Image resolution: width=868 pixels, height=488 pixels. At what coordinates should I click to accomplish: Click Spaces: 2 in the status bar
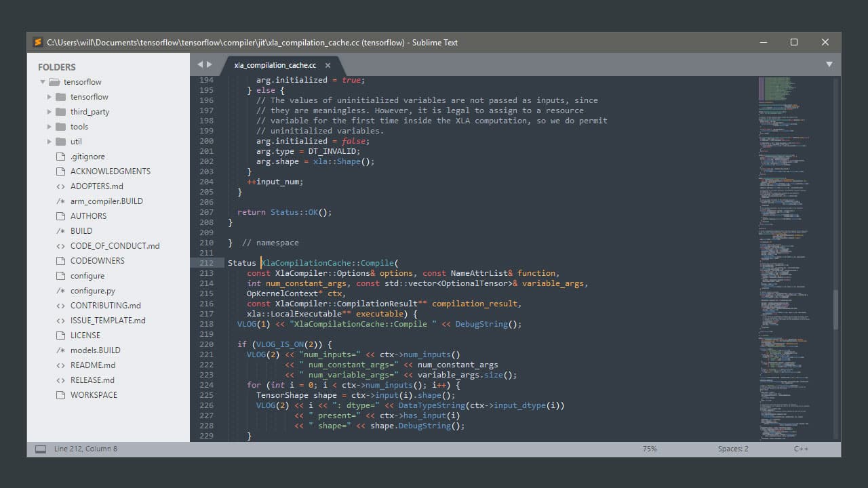[x=732, y=449]
